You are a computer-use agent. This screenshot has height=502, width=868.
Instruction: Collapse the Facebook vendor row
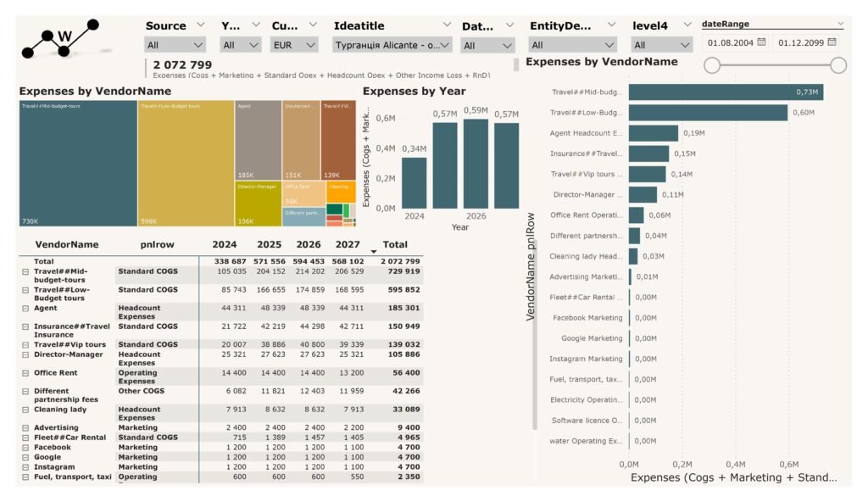(x=25, y=447)
